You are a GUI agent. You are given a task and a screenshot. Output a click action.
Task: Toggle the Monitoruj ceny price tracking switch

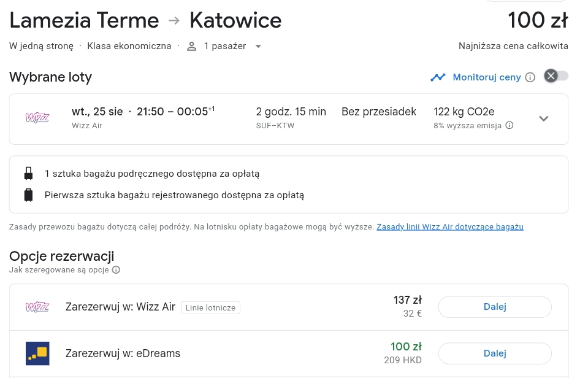556,76
